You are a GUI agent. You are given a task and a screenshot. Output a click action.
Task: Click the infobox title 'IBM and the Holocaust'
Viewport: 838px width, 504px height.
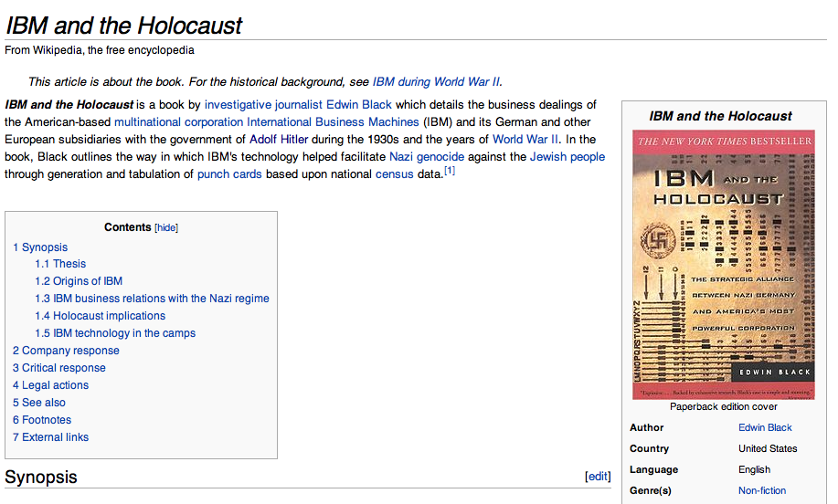click(x=720, y=116)
